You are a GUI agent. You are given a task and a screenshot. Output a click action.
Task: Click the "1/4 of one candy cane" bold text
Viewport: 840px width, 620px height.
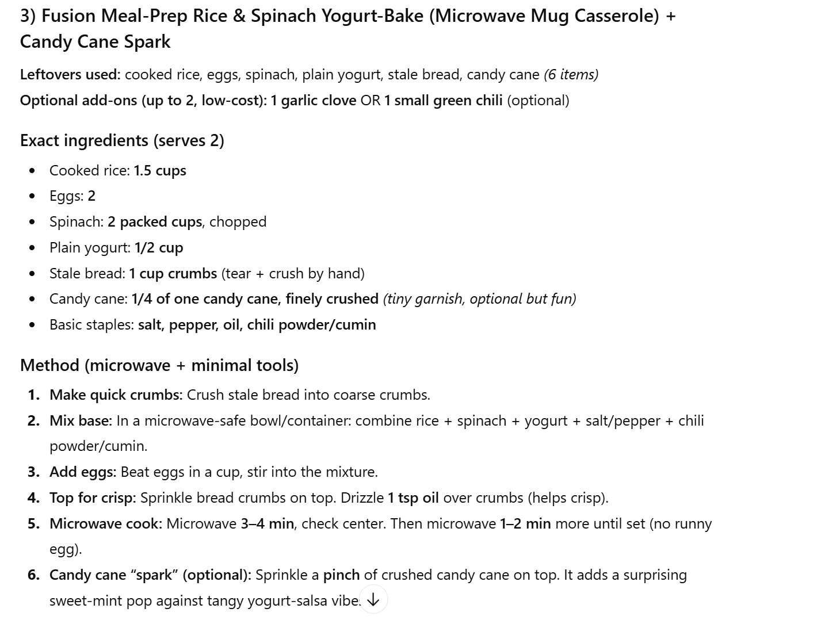coord(254,299)
